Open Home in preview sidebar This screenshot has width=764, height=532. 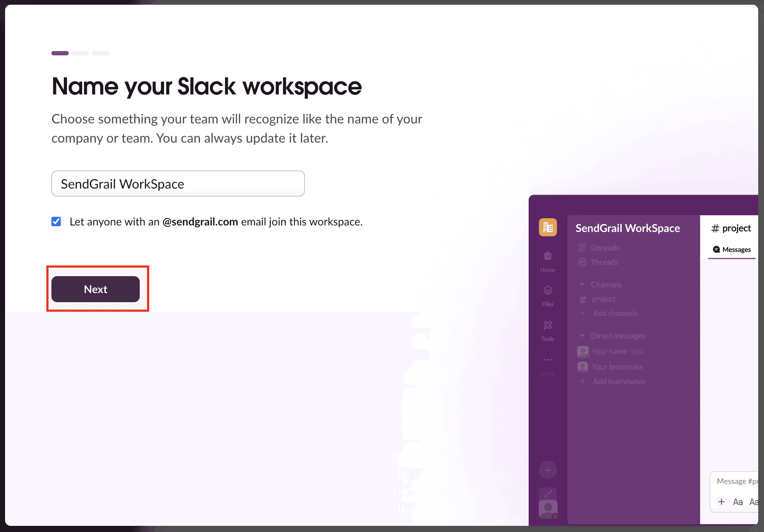coord(547,262)
